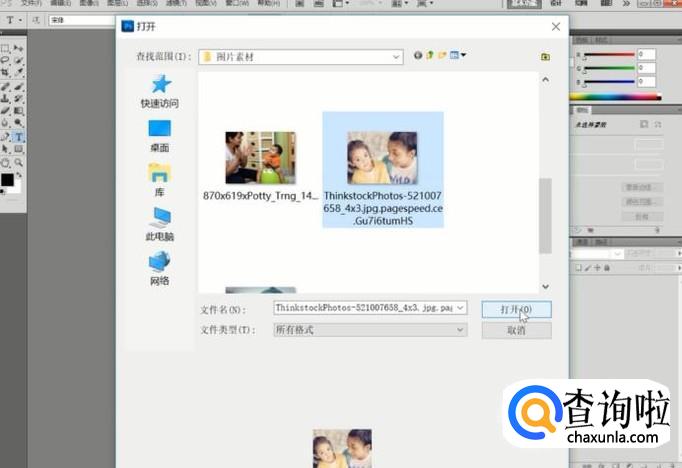
Task: Expand the 查找范围 folder dropdown
Action: coord(396,57)
